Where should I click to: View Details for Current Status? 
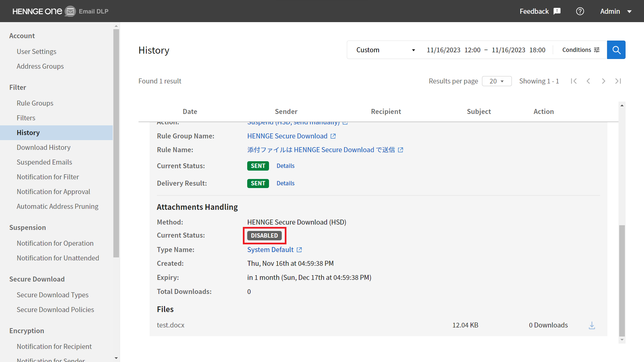[x=285, y=166]
